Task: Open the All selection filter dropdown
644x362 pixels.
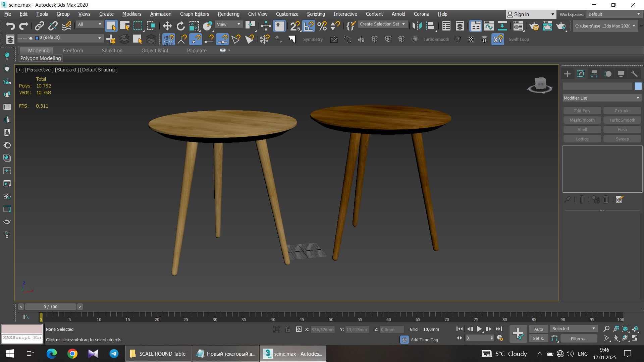Action: (x=89, y=24)
